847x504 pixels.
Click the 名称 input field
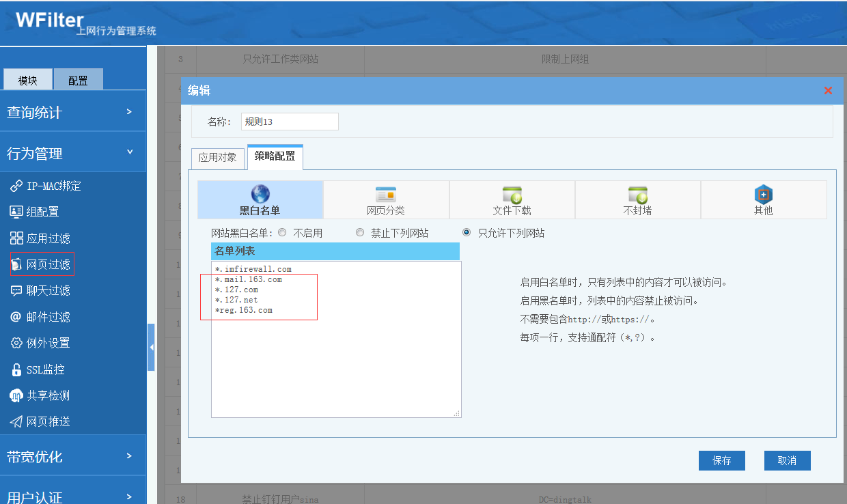click(290, 122)
